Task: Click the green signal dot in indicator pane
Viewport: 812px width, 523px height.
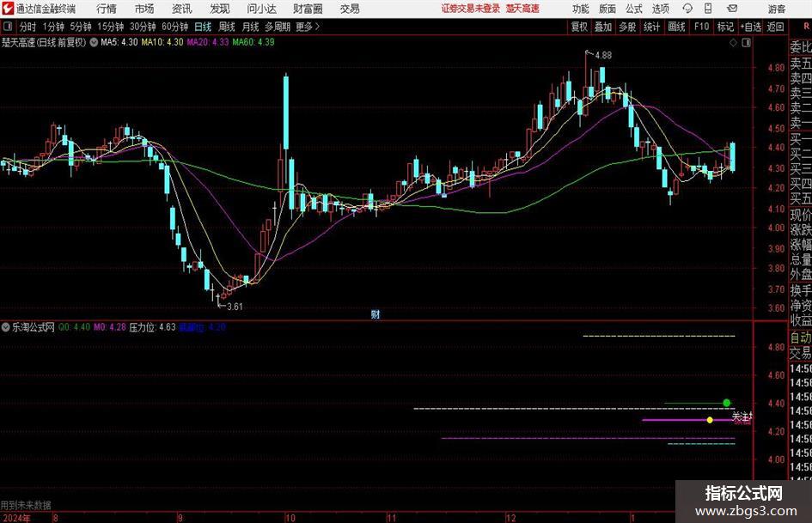Action: coord(727,403)
